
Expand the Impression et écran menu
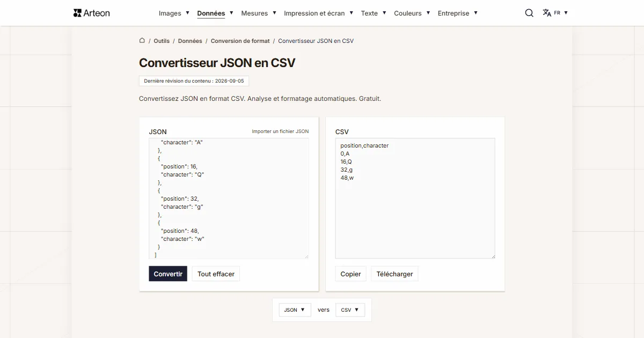pos(318,13)
